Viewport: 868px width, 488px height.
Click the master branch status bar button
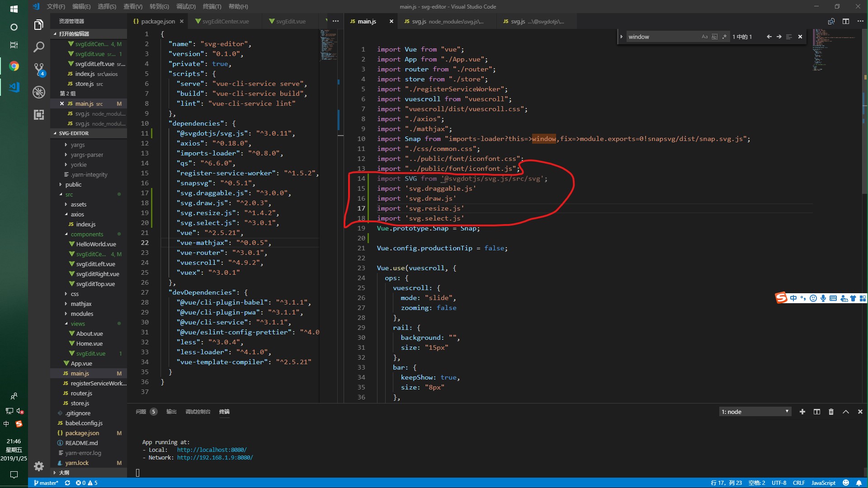46,483
